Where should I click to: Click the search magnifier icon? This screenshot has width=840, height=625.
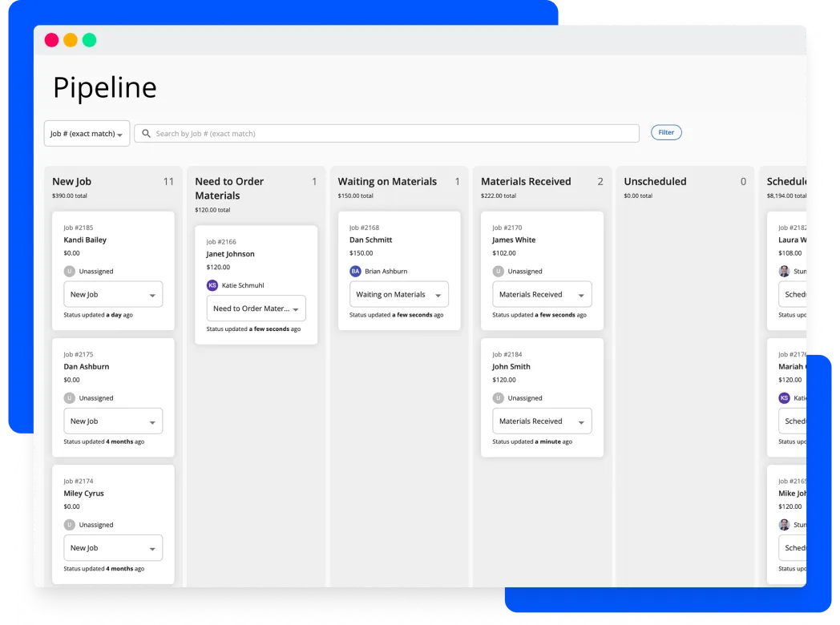pyautogui.click(x=145, y=132)
